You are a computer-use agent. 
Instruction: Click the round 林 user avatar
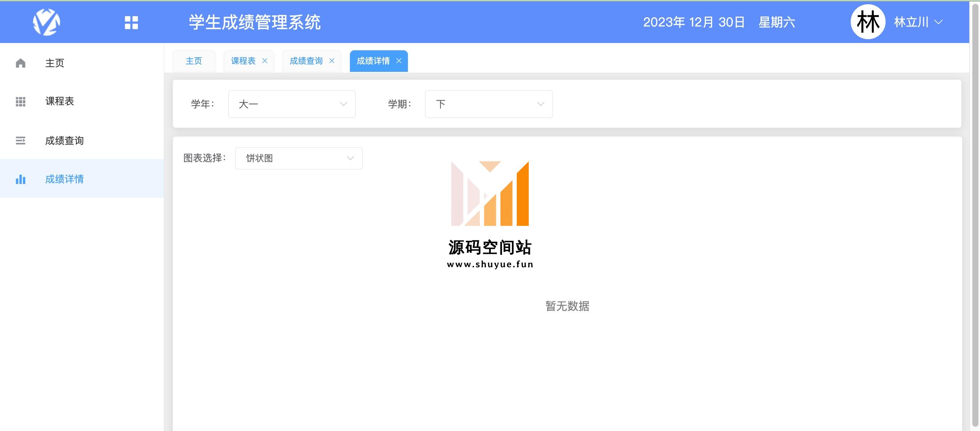(868, 22)
